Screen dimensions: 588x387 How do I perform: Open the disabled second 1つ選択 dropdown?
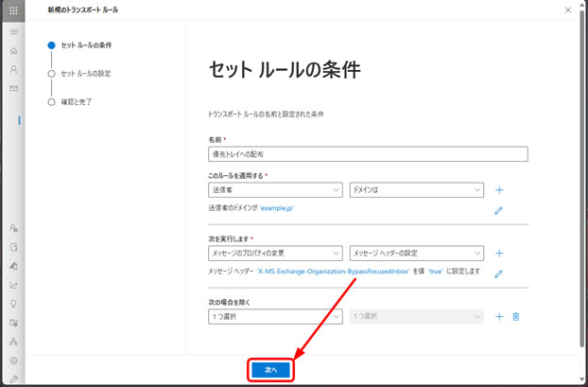417,316
